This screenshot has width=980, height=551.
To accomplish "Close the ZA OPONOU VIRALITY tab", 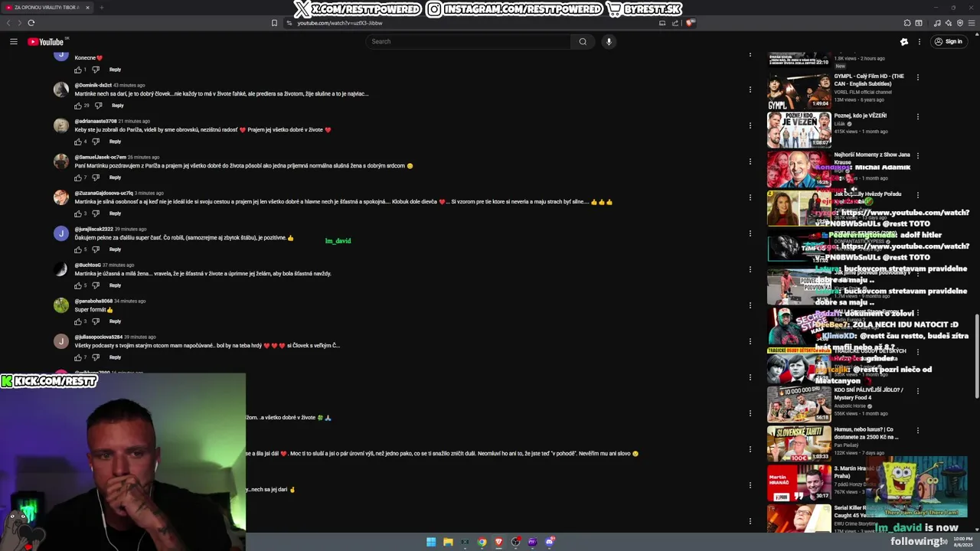I will tap(87, 8).
